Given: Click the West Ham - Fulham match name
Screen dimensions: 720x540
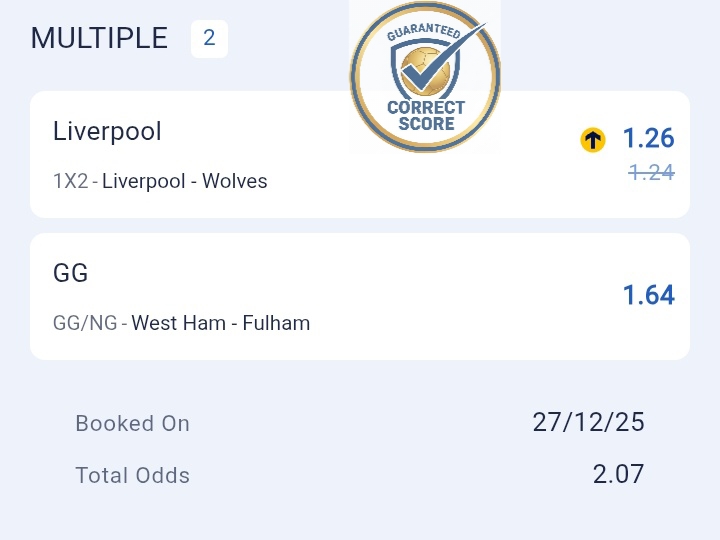Looking at the screenshot, I should (x=221, y=323).
